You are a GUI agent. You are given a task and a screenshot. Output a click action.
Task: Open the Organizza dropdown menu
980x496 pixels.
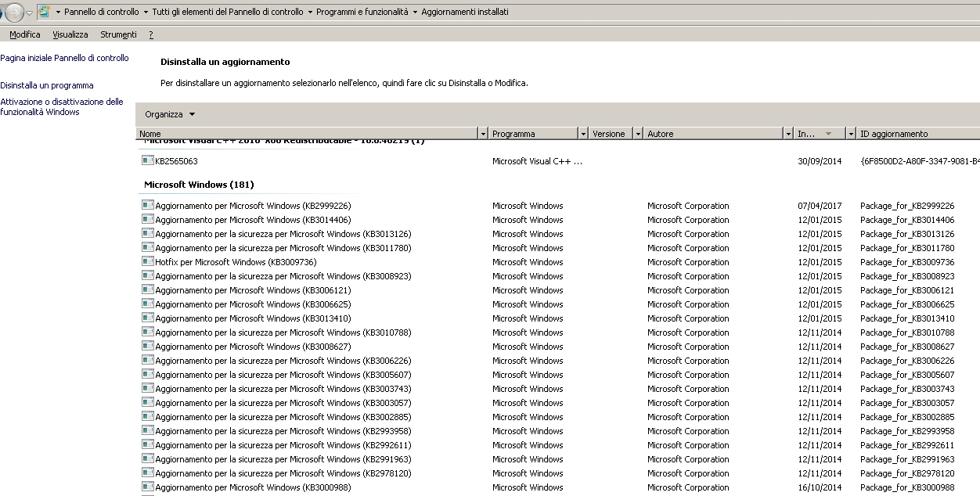click(170, 114)
